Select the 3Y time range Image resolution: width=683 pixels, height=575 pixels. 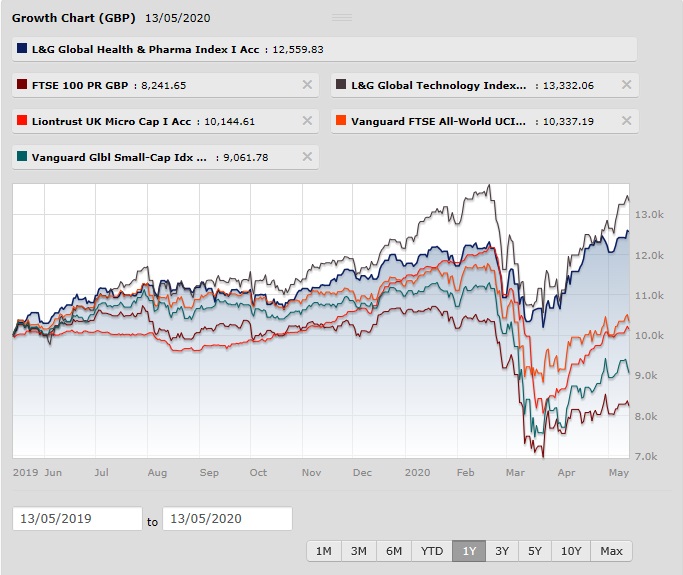[502, 551]
